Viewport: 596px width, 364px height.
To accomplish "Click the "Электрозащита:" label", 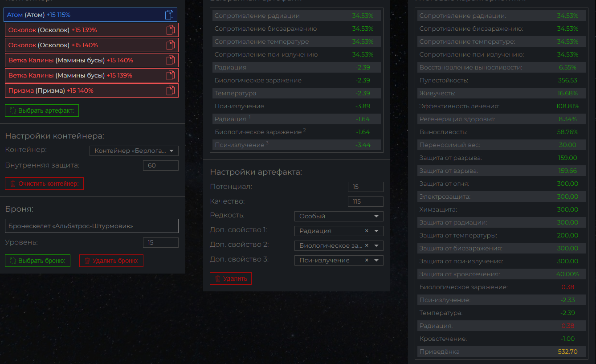I will click(445, 197).
